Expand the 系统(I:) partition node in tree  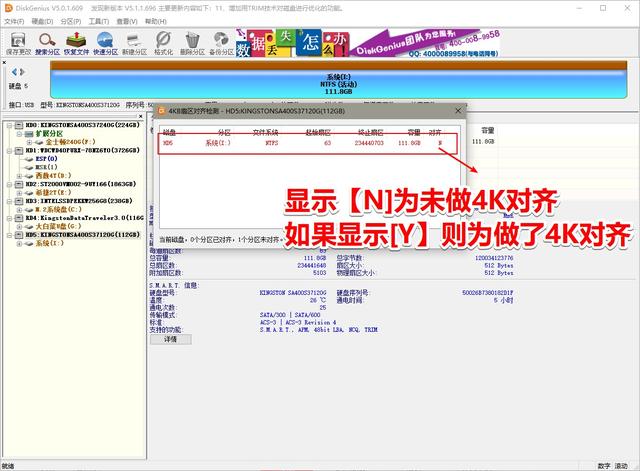click(x=19, y=244)
